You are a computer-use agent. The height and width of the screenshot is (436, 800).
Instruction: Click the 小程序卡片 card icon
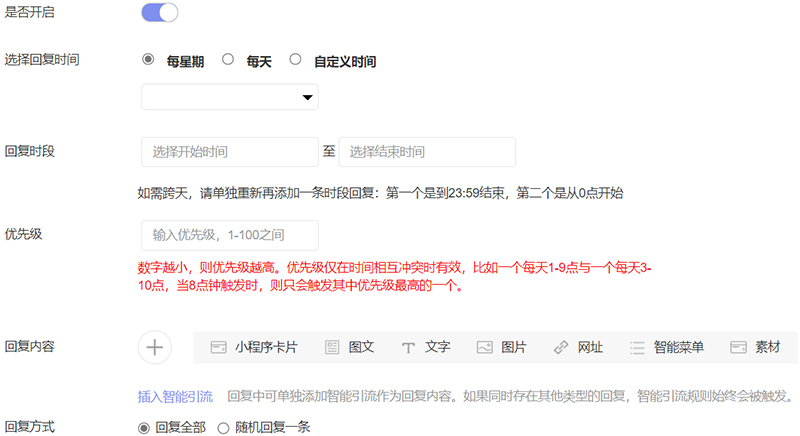(218, 347)
